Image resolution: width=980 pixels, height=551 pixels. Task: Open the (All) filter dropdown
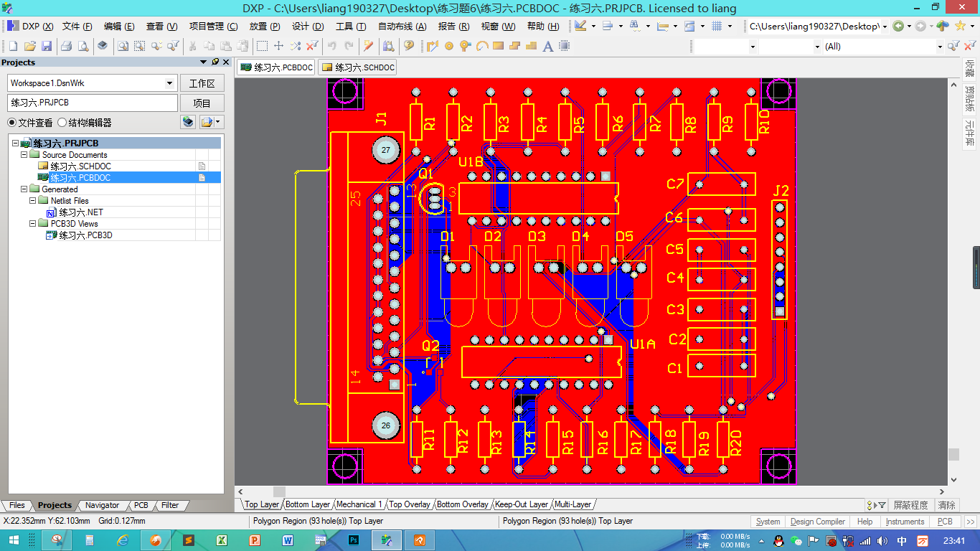[x=938, y=46]
